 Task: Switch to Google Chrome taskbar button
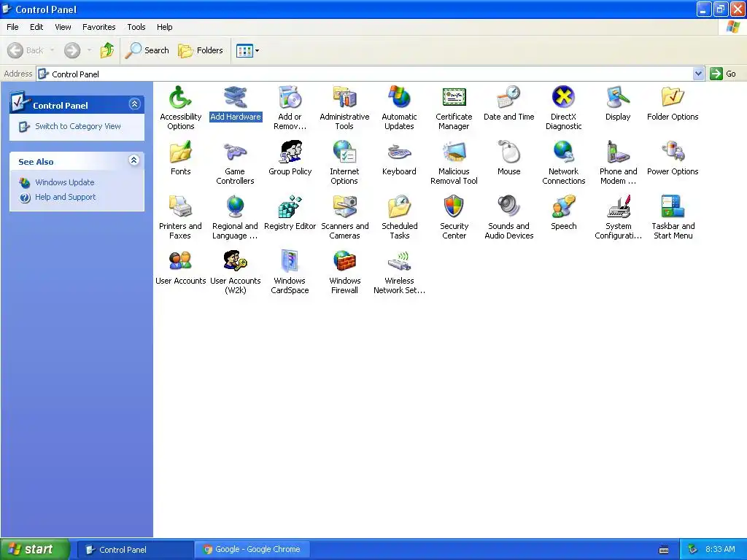(252, 550)
